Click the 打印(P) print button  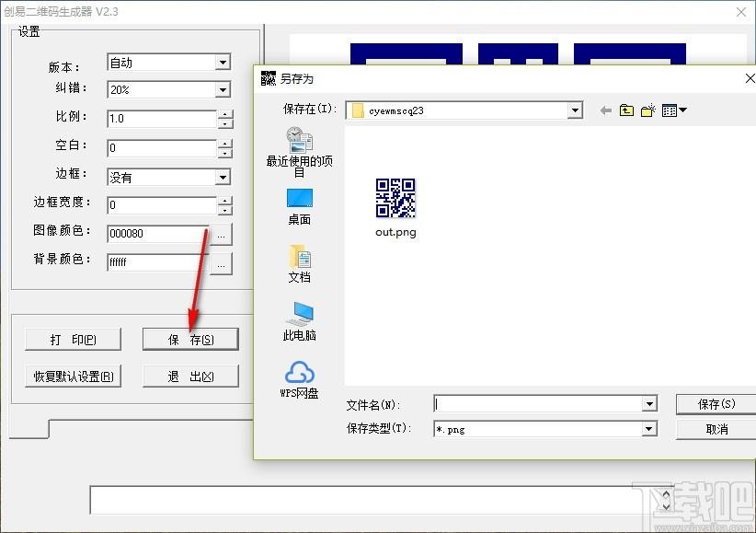(73, 340)
